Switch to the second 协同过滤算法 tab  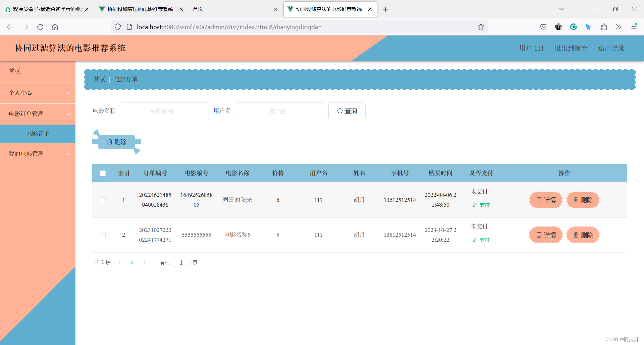coord(141,9)
